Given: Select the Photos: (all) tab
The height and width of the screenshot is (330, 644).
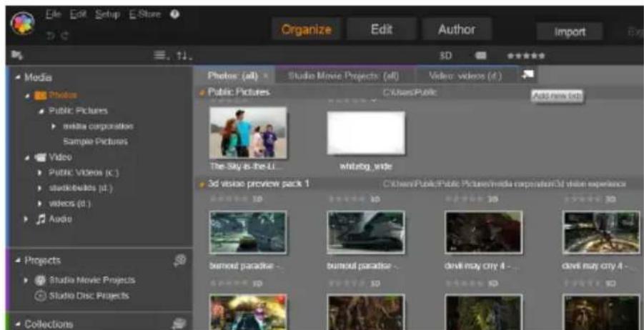Looking at the screenshot, I should (x=233, y=76).
